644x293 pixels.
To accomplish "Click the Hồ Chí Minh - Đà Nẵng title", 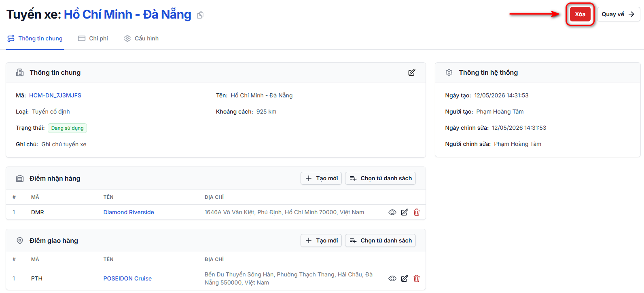I will pyautogui.click(x=127, y=14).
